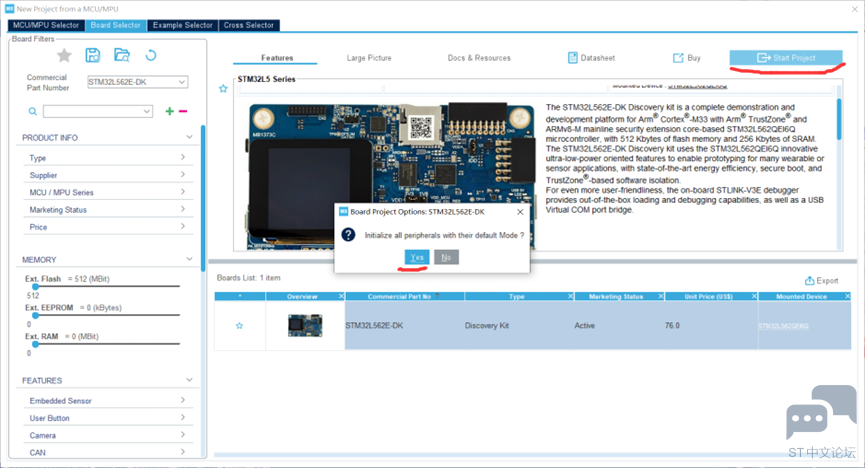Close the Board Project Options dialog
Image resolution: width=865 pixels, height=468 pixels.
(x=520, y=212)
